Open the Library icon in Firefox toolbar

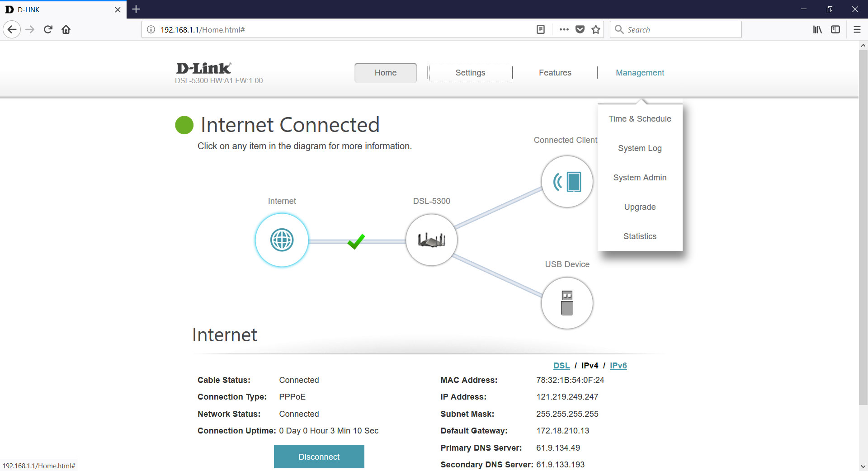[x=817, y=29]
